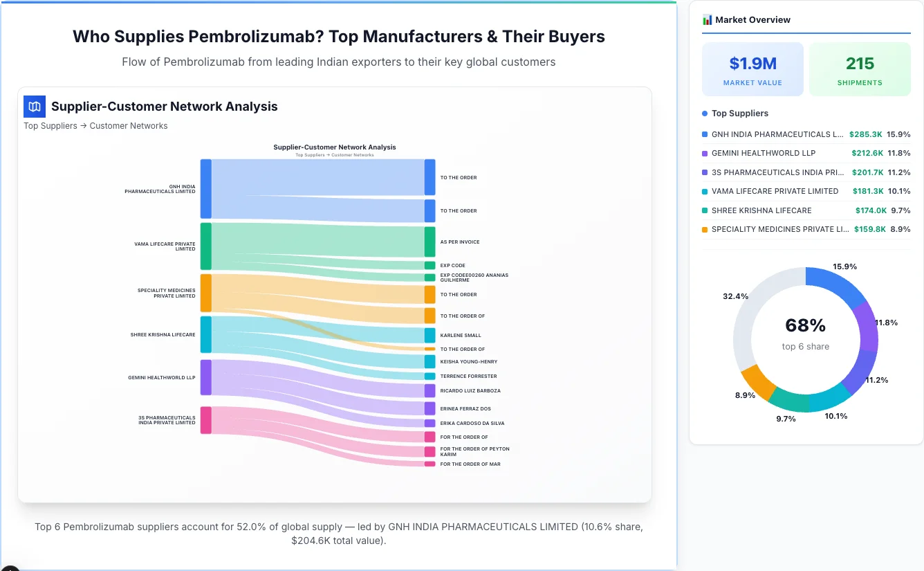This screenshot has height=571, width=924.
Task: Click the cyan square icon beside VAMA LIFECARE
Action: [705, 191]
